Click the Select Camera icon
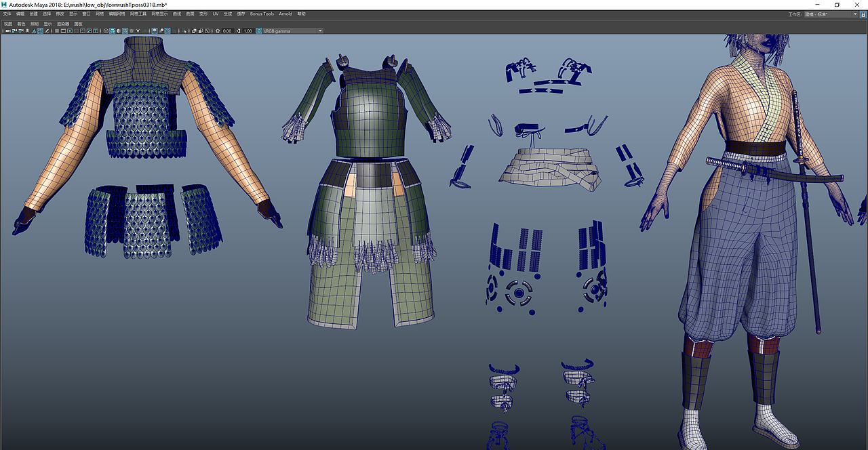The width and height of the screenshot is (868, 450). [8, 30]
